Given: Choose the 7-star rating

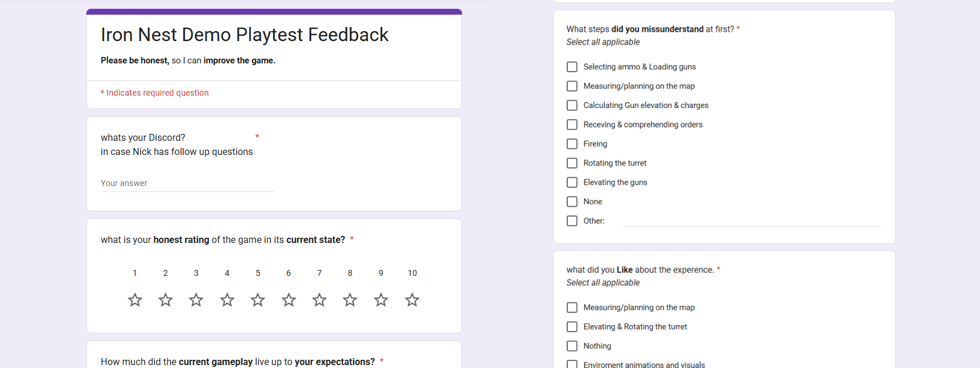Looking at the screenshot, I should [319, 300].
